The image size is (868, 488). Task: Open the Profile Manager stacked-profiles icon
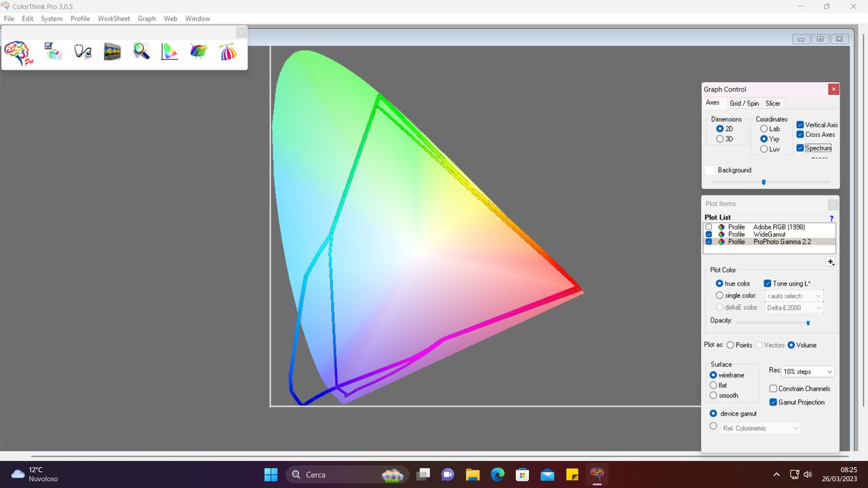[x=53, y=53]
